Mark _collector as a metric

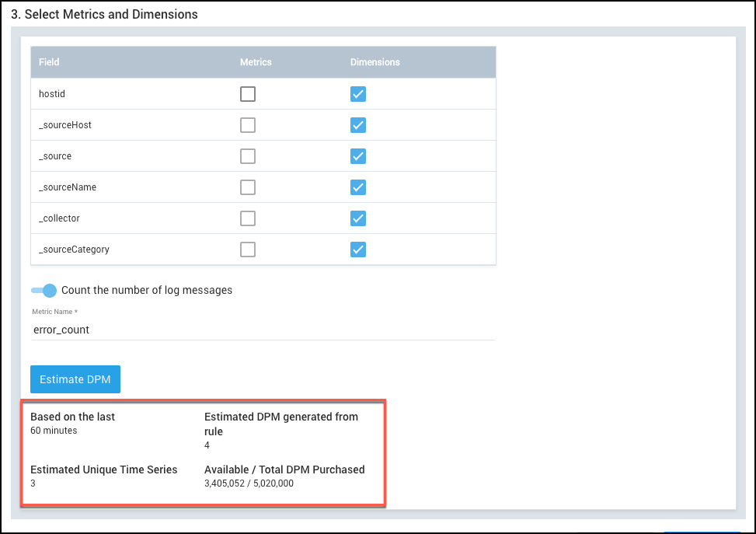pos(247,218)
